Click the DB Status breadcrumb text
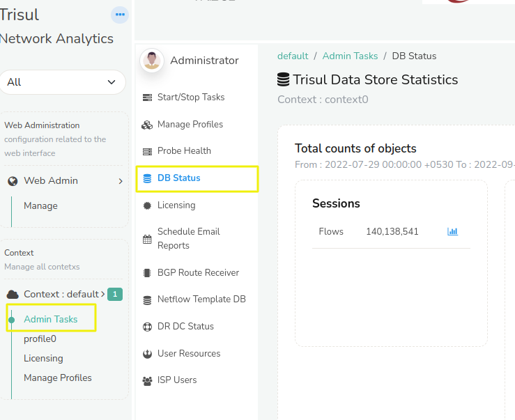 (x=414, y=56)
